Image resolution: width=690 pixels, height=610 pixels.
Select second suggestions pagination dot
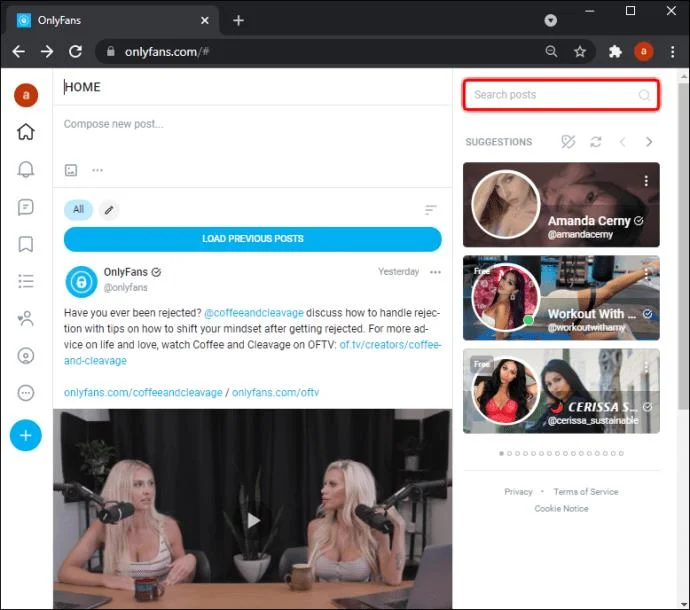[510, 453]
